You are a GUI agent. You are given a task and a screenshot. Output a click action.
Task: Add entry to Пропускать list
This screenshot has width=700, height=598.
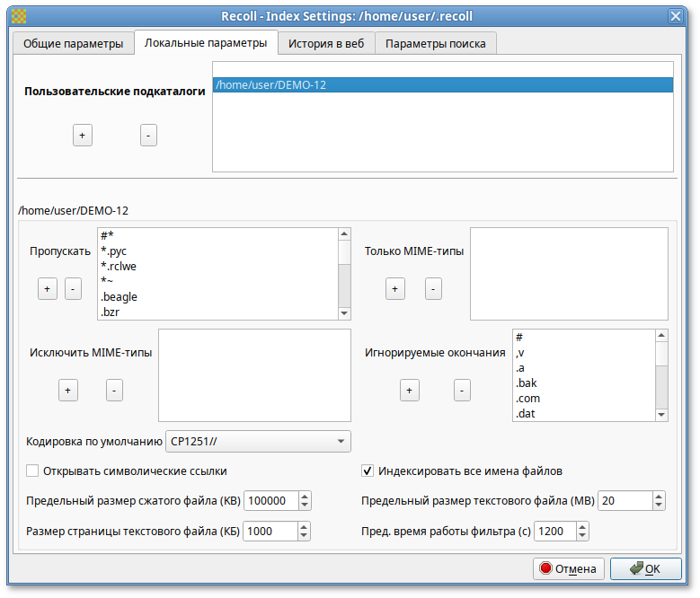pyautogui.click(x=47, y=288)
